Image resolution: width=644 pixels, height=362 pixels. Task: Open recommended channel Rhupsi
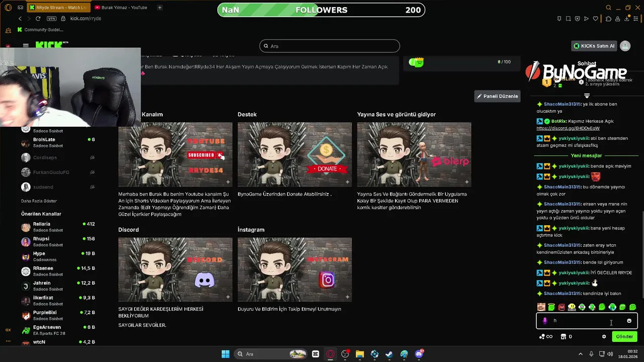coord(58,242)
